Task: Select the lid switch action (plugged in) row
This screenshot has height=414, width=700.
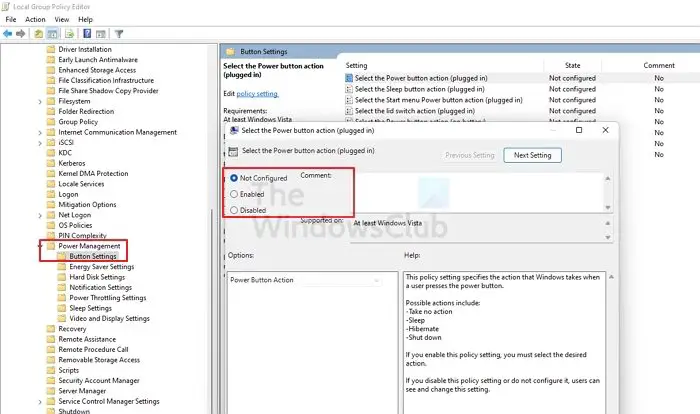Action: click(522, 111)
